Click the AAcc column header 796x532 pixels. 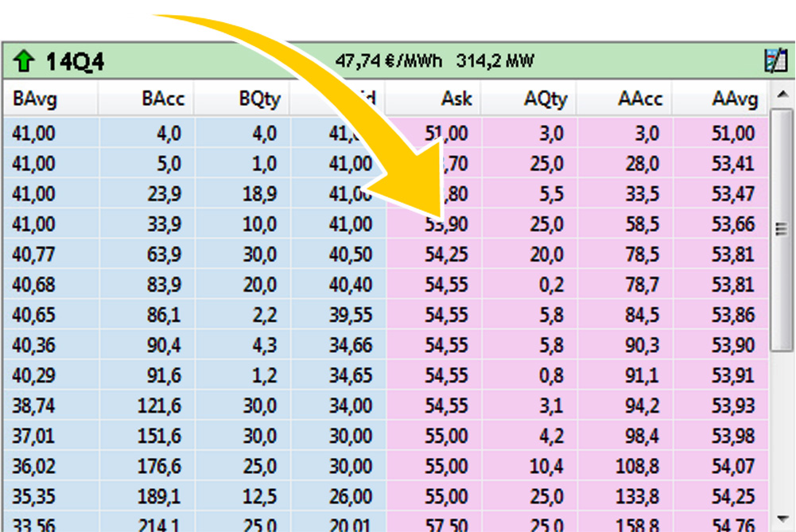pos(640,99)
